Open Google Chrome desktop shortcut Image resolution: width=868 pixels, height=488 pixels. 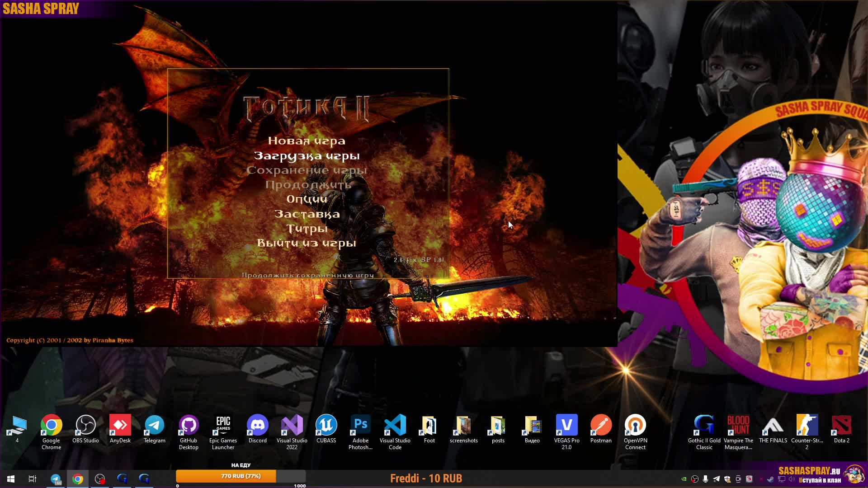pos(51,426)
